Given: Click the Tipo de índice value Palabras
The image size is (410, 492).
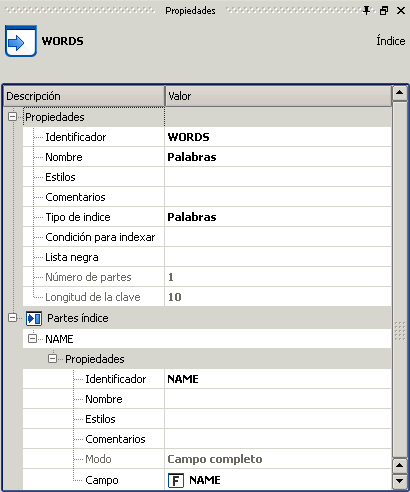Looking at the screenshot, I should coord(278,217).
